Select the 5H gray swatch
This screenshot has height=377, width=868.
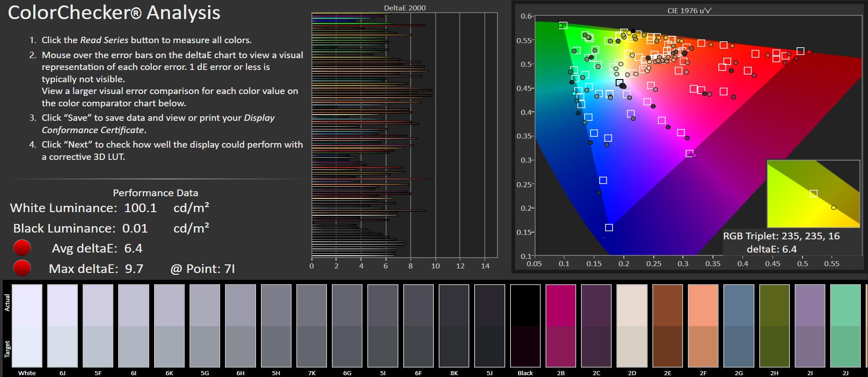click(276, 326)
